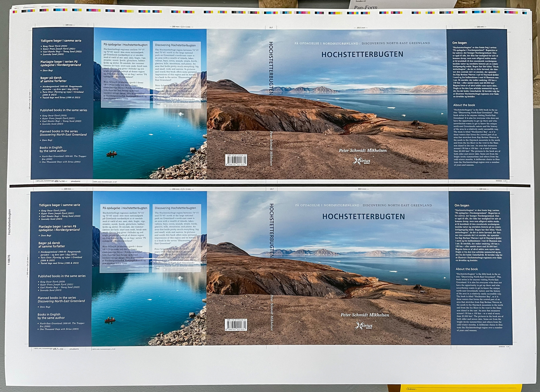Click the "293.5 mm" dimension label, lower proof

click(362, 189)
